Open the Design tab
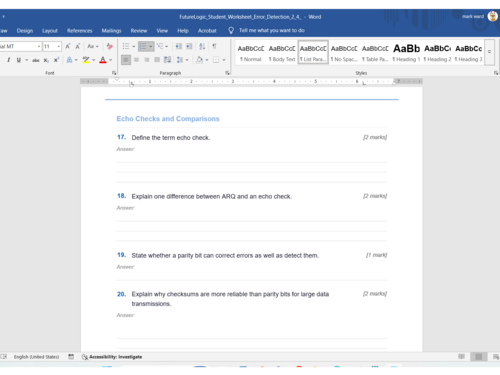The width and height of the screenshot is (500, 375). tap(25, 30)
